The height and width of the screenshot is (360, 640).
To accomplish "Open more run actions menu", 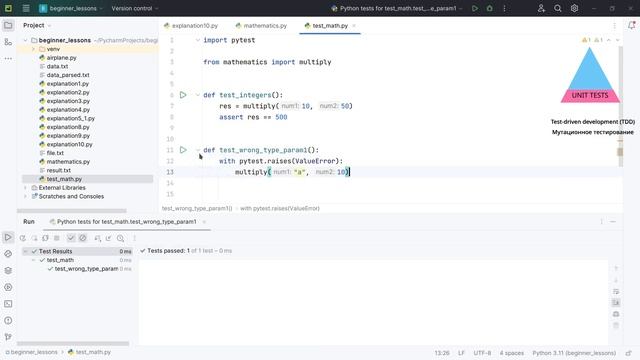I will point(504,8).
